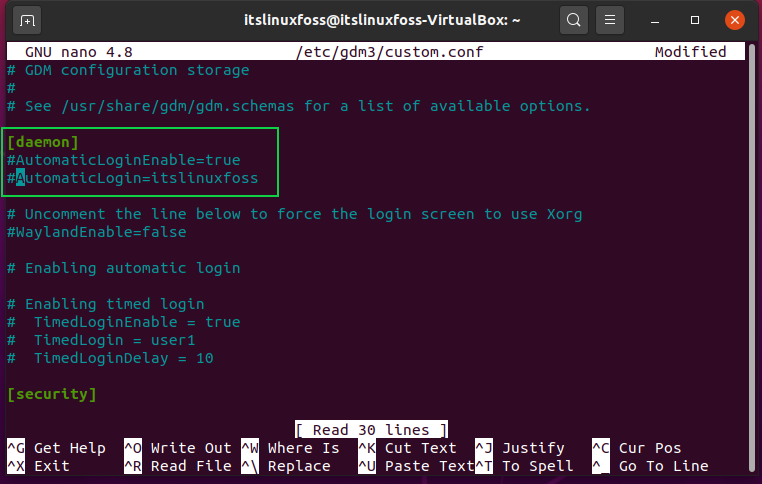Click the Modified status indicator
The width and height of the screenshot is (762, 484).
[690, 52]
